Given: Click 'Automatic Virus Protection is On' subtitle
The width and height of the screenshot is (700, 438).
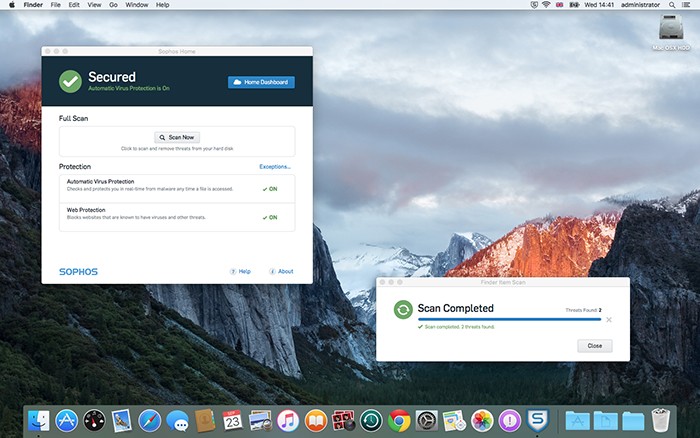Looking at the screenshot, I should 129,88.
